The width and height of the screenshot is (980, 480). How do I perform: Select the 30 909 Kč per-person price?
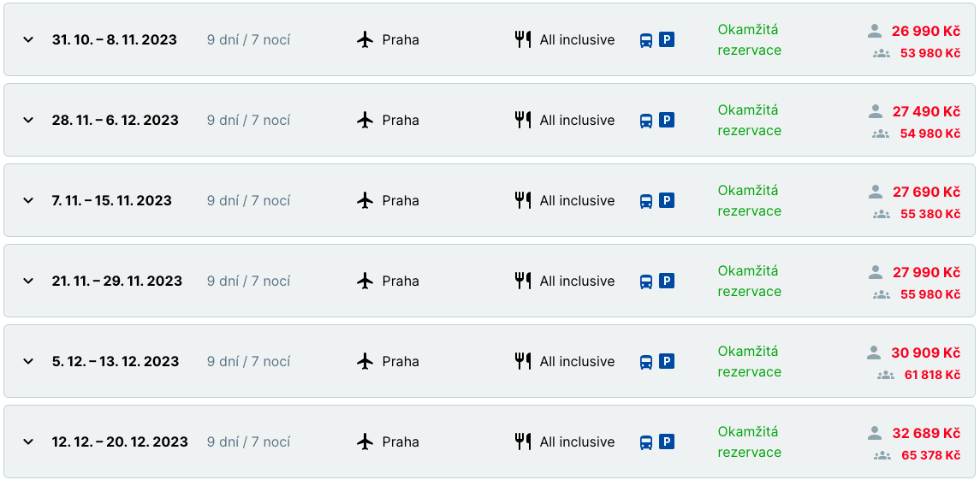(x=925, y=353)
